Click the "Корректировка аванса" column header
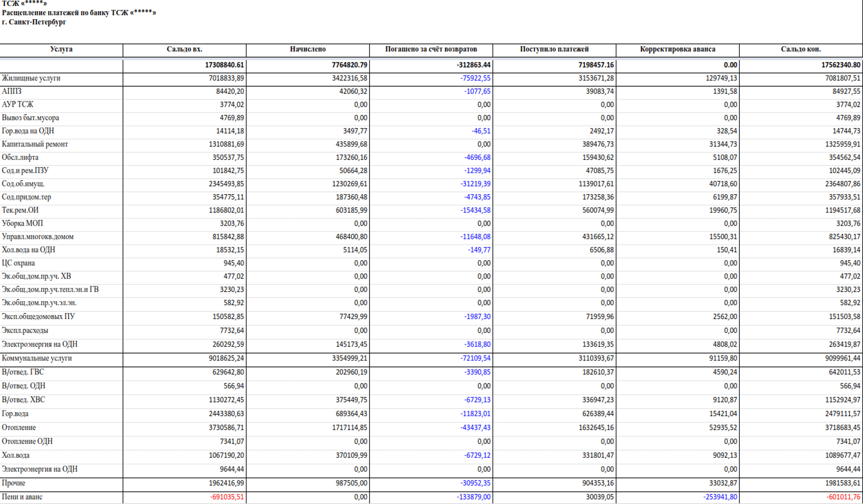The image size is (863, 504). coord(678,49)
